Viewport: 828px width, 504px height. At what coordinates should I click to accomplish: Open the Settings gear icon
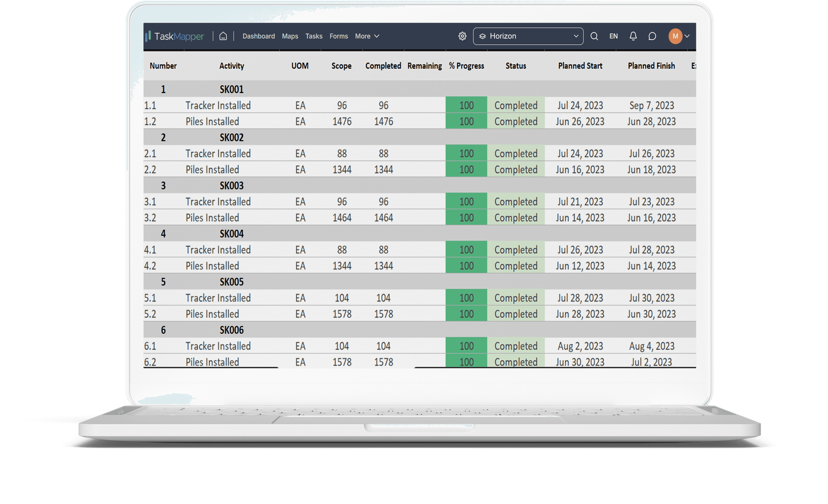click(x=461, y=37)
